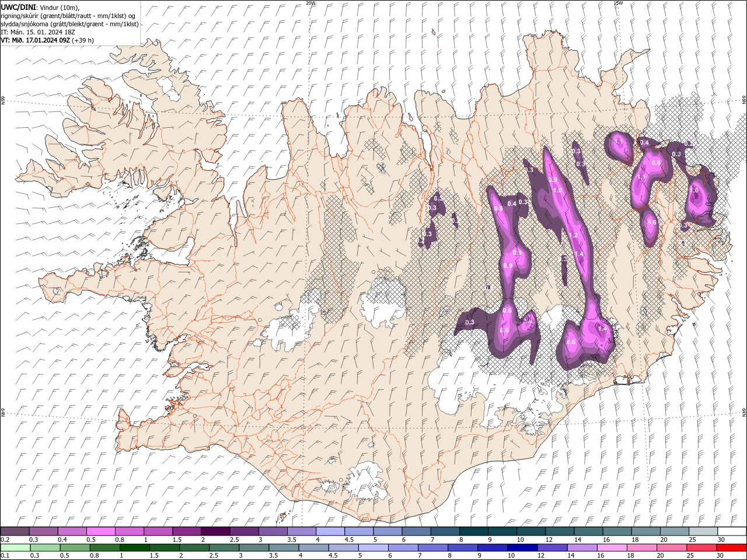Screen dimensions: 747x560
Task: Pick the rain legend swatch labeled 2
Action: click(196, 548)
